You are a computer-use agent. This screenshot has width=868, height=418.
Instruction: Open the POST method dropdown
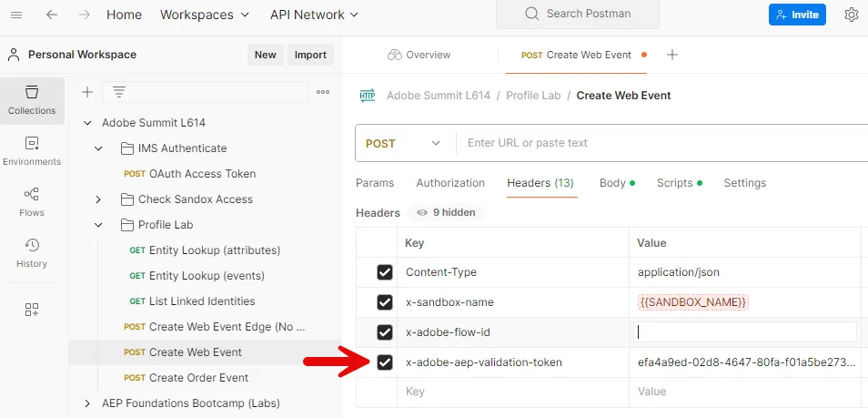403,143
